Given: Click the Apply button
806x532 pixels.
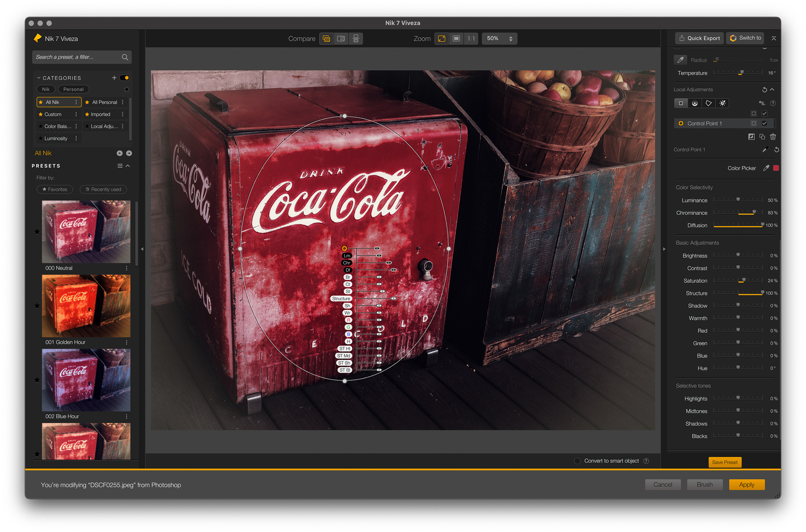Looking at the screenshot, I should point(747,485).
